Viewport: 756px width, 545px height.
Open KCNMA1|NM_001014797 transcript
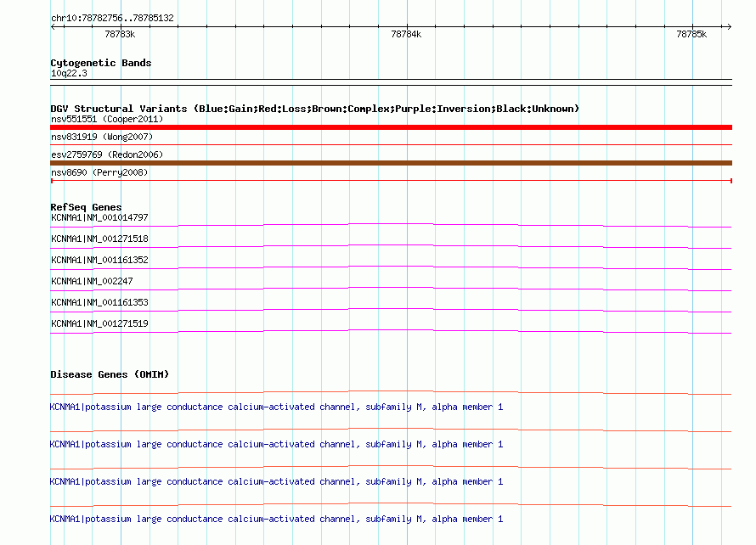pyautogui.click(x=99, y=217)
